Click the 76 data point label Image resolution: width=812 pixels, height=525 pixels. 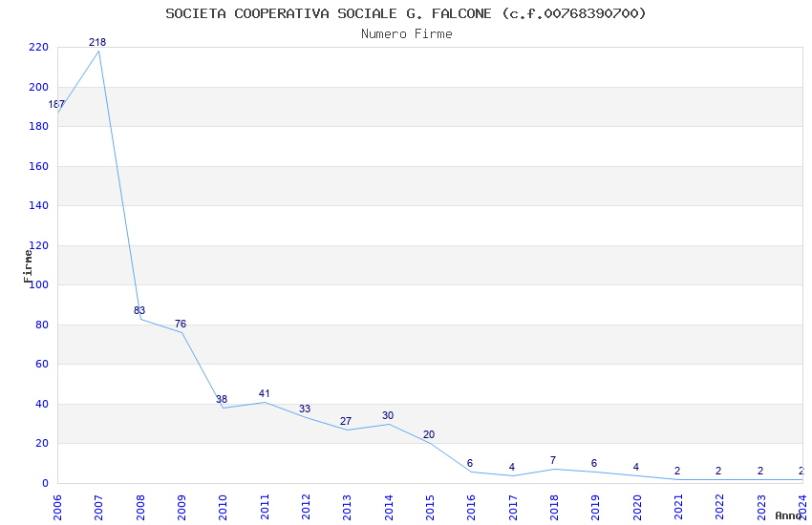pos(181,324)
